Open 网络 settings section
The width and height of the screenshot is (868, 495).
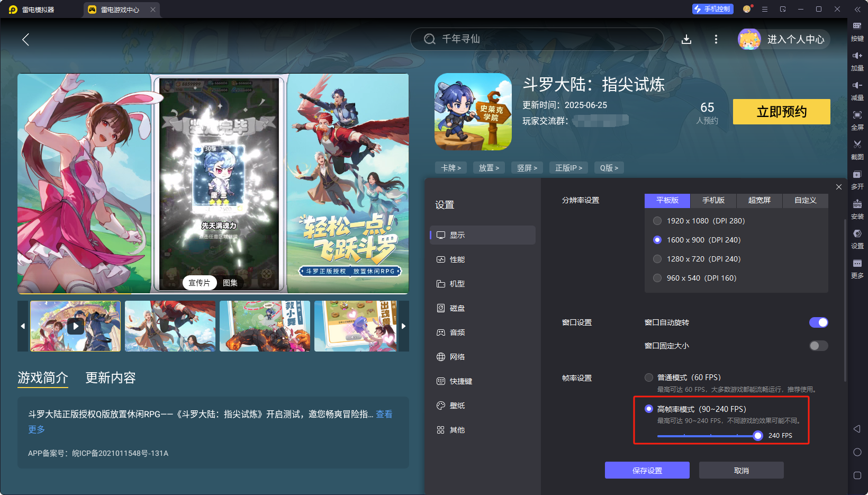[x=483, y=357]
